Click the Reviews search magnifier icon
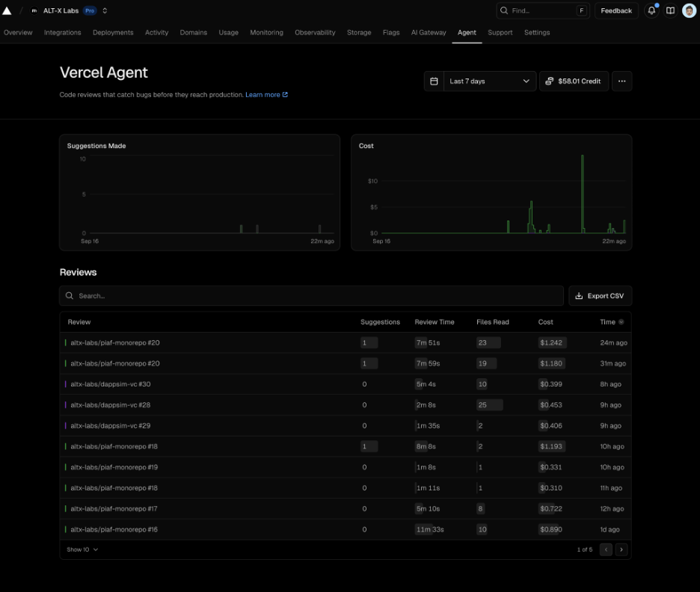 tap(70, 296)
